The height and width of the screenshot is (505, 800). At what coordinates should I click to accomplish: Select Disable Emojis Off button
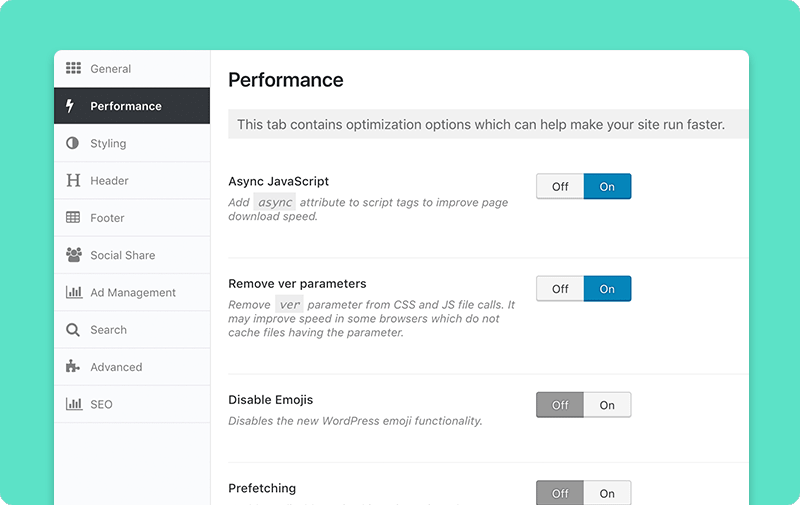(x=560, y=405)
